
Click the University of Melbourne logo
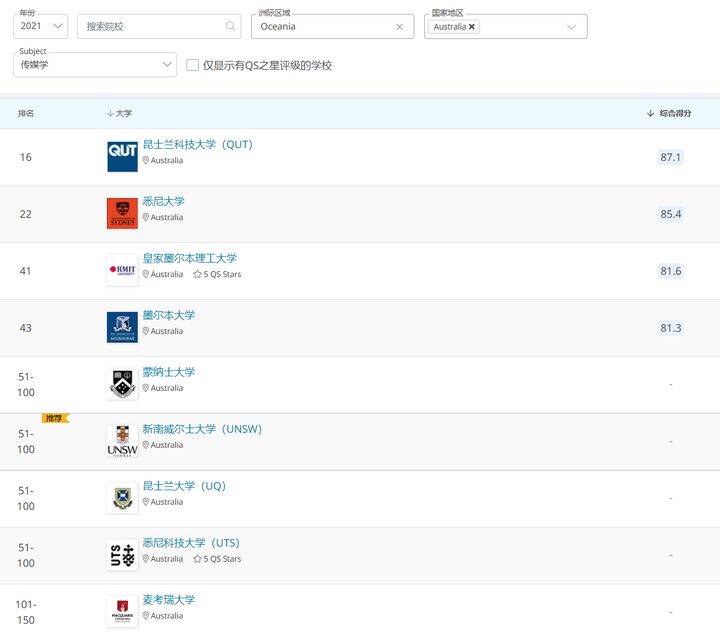click(x=122, y=327)
